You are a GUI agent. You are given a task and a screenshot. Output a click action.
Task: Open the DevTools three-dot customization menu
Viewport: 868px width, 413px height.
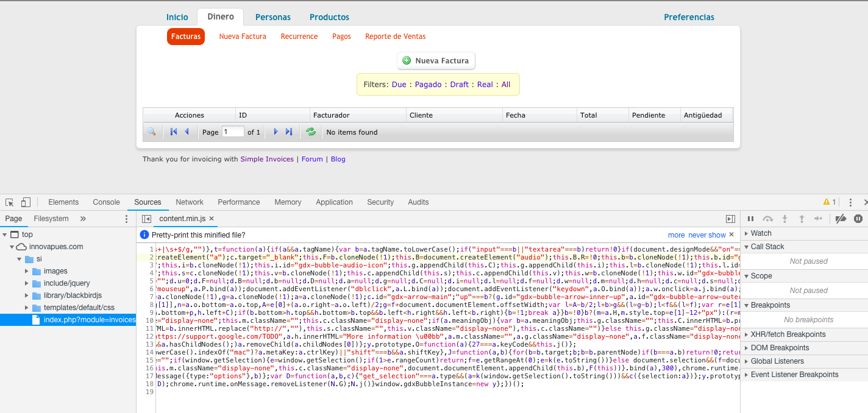click(851, 202)
